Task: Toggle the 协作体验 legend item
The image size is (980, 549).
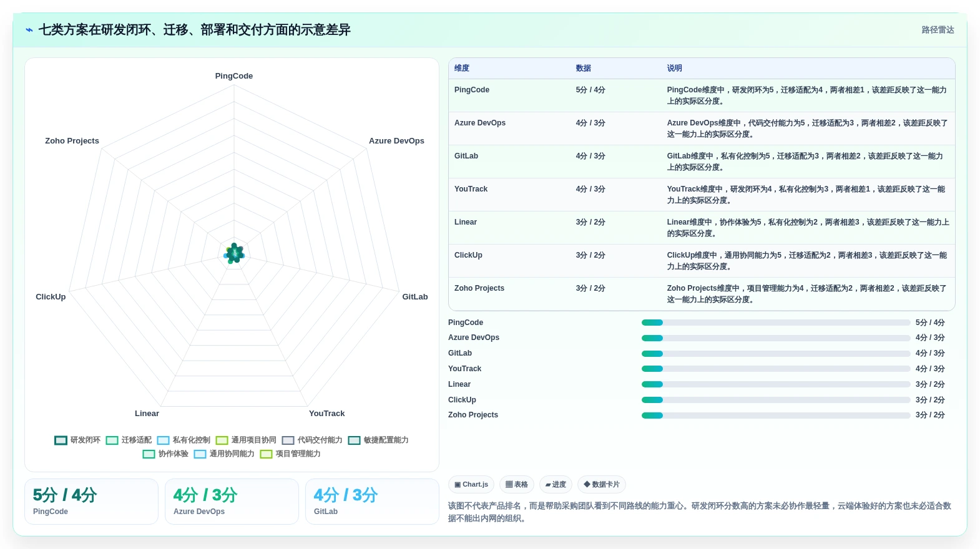Action: (x=165, y=454)
